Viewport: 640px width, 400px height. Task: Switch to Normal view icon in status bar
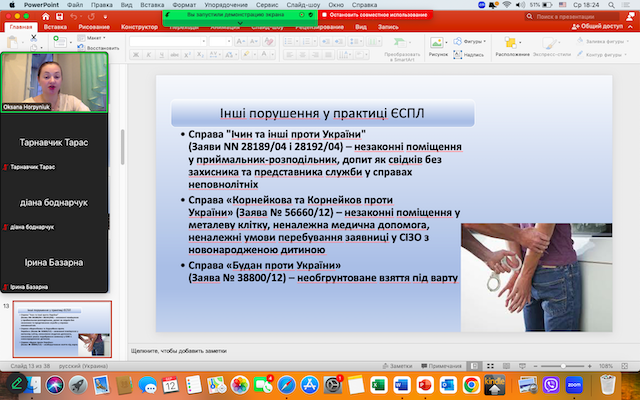[474, 366]
